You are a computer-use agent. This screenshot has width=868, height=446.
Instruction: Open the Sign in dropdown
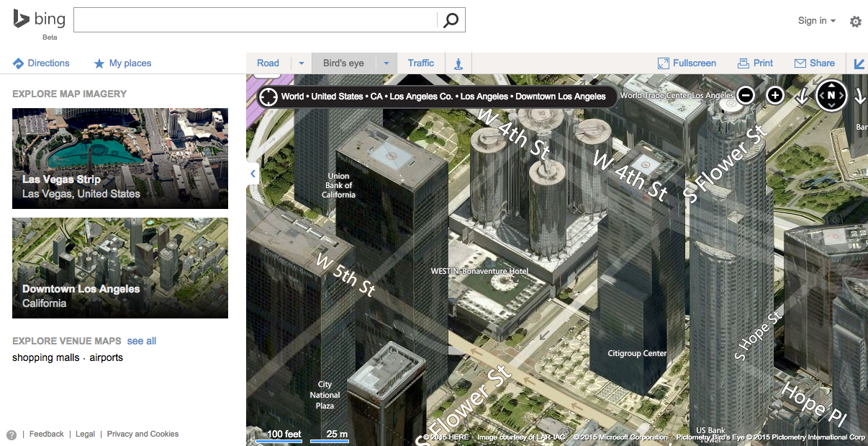(817, 21)
